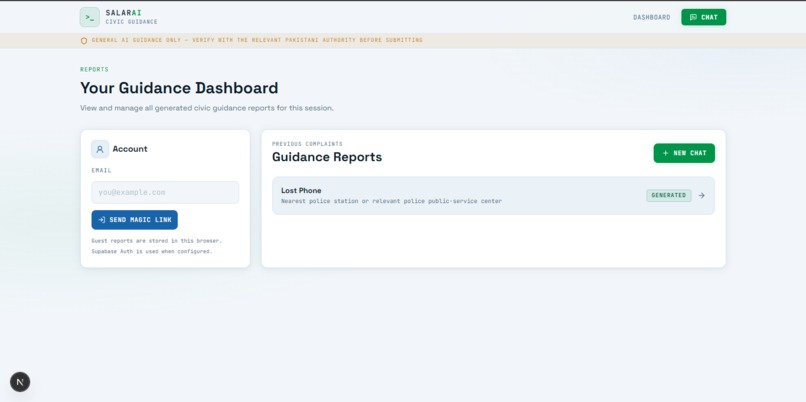The image size is (806, 402).
Task: Click the 'Supabase Auth is used' note
Action: [152, 251]
